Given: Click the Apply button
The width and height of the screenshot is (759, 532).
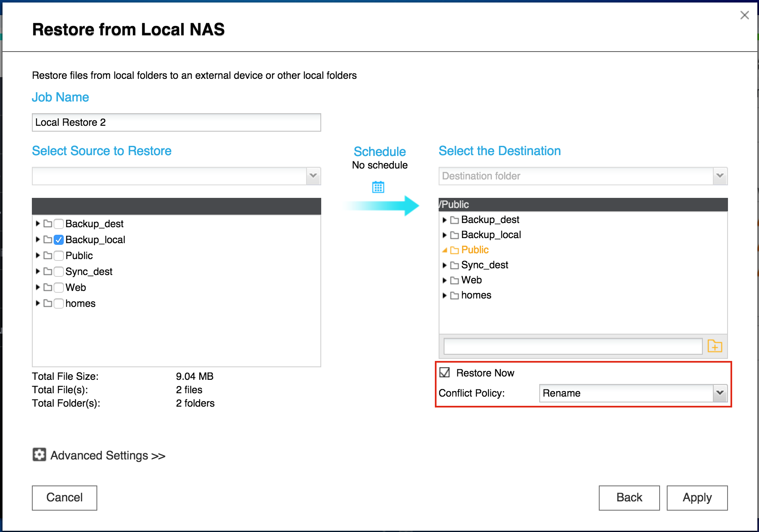Looking at the screenshot, I should tap(697, 498).
